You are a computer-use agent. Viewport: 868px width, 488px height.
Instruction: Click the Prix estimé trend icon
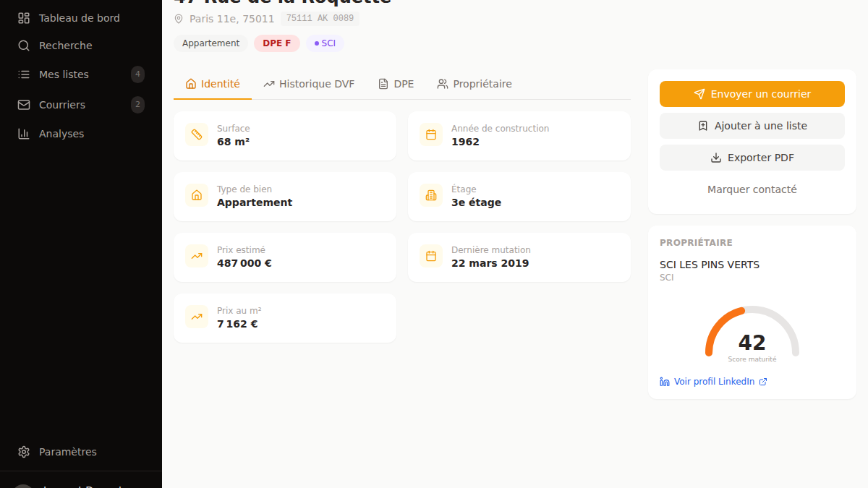tap(197, 256)
